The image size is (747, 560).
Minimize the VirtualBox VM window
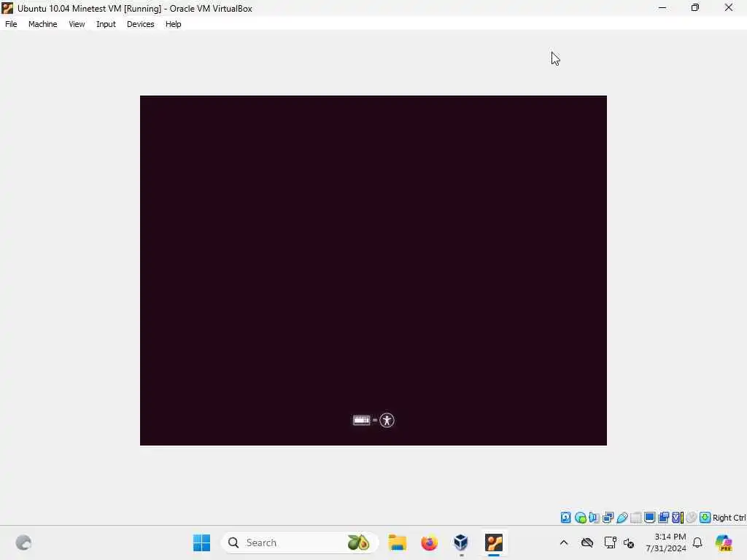[x=662, y=8]
